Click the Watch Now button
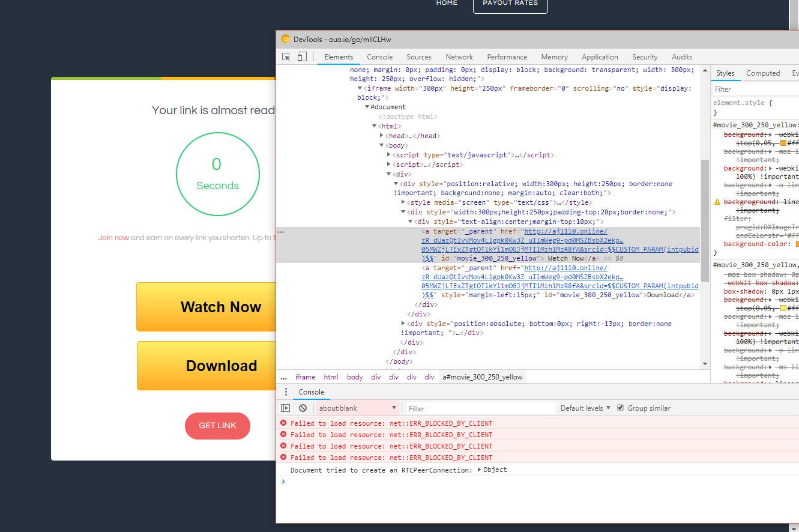 coord(221,307)
